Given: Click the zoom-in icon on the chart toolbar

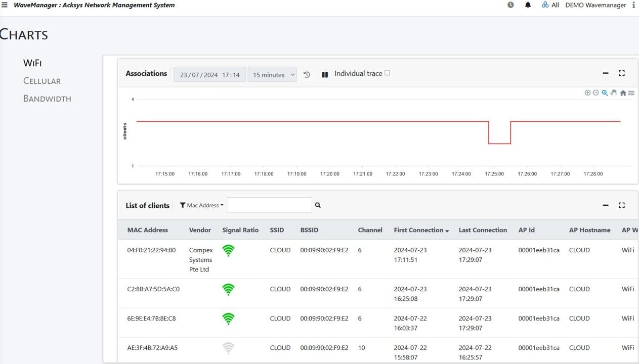Looking at the screenshot, I should click(587, 93).
